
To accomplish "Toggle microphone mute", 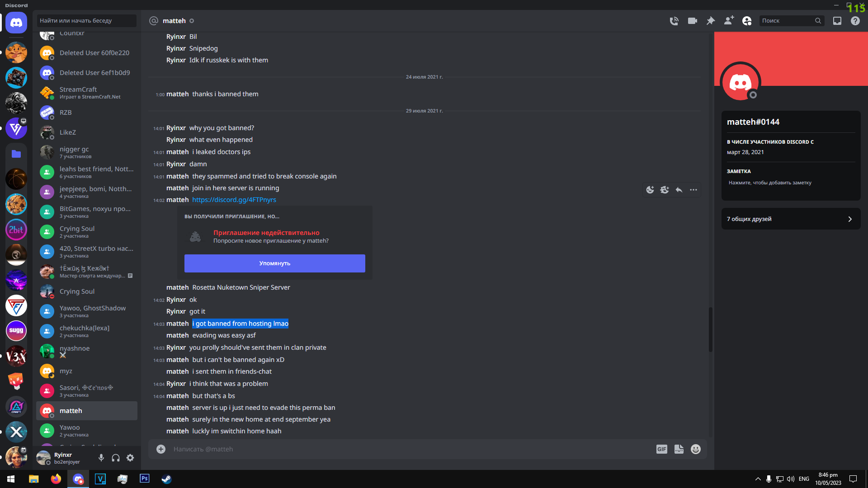I will (101, 458).
